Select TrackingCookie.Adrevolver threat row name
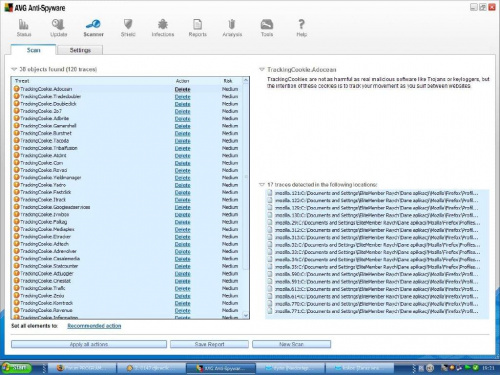This screenshot has width=500, height=375. (48, 251)
